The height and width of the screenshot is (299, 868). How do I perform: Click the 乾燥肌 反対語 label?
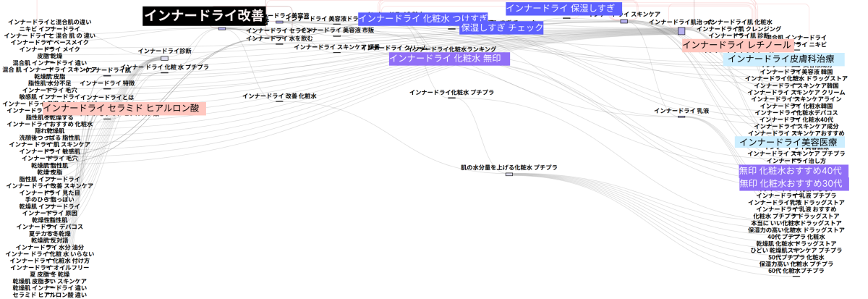pos(50,240)
